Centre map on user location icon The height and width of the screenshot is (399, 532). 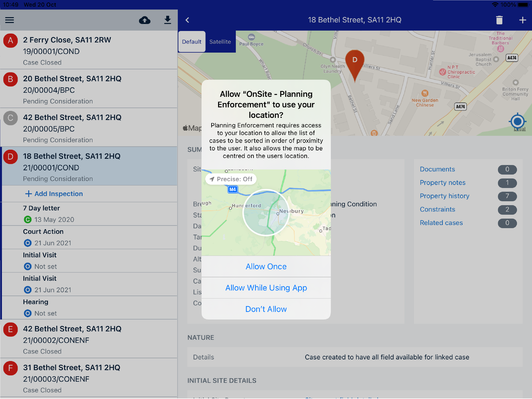click(517, 121)
